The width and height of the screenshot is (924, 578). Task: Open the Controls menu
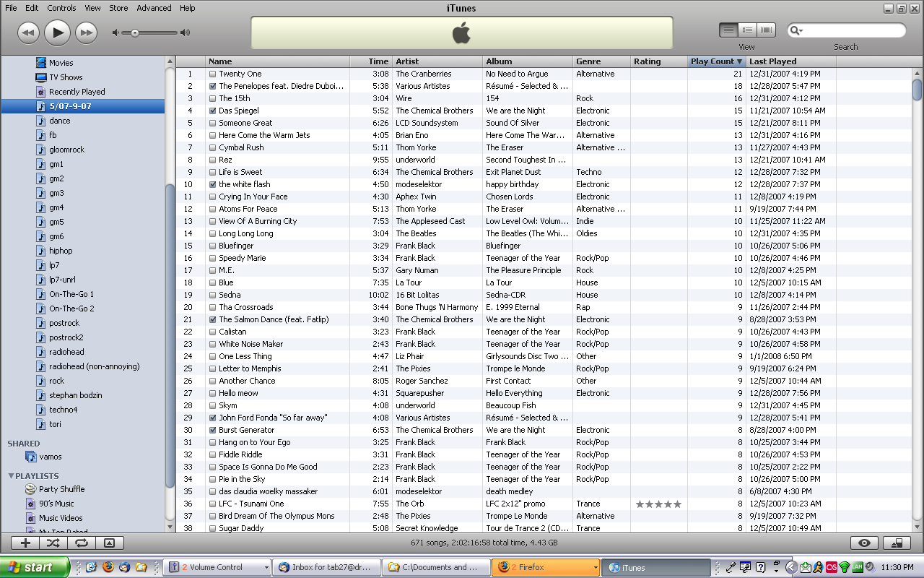pos(61,8)
